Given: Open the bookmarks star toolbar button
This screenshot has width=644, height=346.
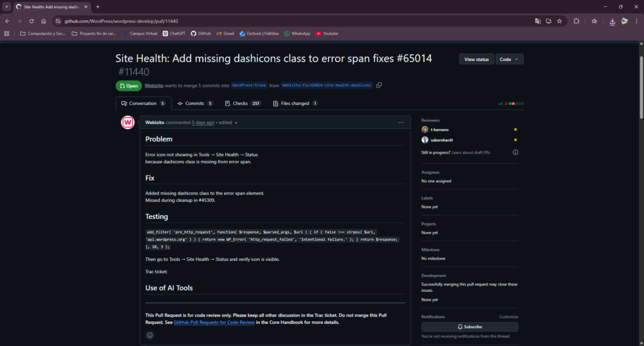Looking at the screenshot, I should 594,21.
